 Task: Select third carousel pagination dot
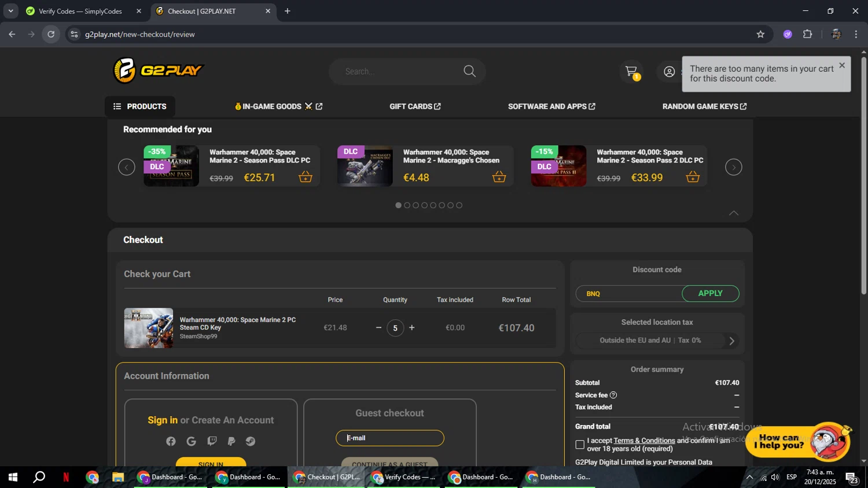[415, 205]
